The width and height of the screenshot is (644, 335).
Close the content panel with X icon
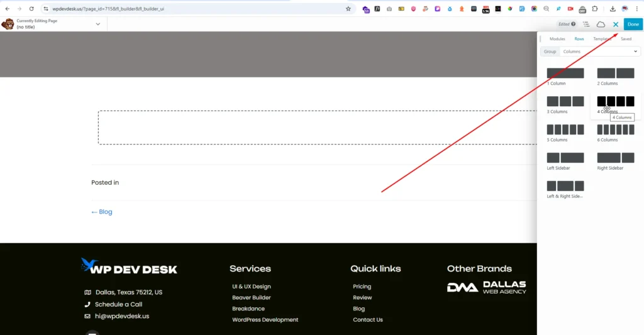(x=616, y=24)
